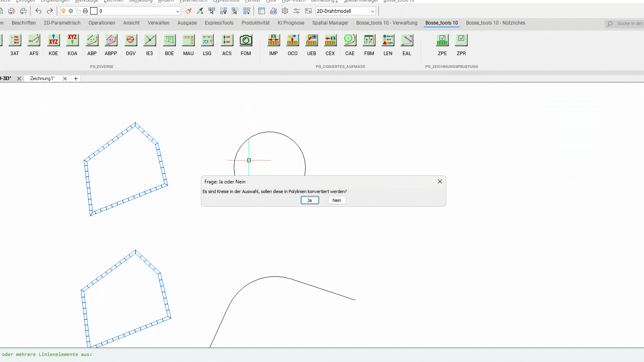Click the ZPE drawing check icon
Image resolution: width=644 pixels, height=362 pixels.
(x=442, y=40)
